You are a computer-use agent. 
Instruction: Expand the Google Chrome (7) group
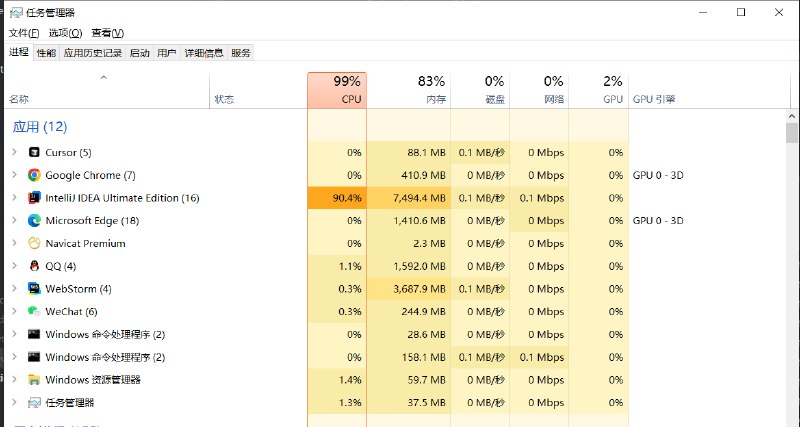coord(15,175)
